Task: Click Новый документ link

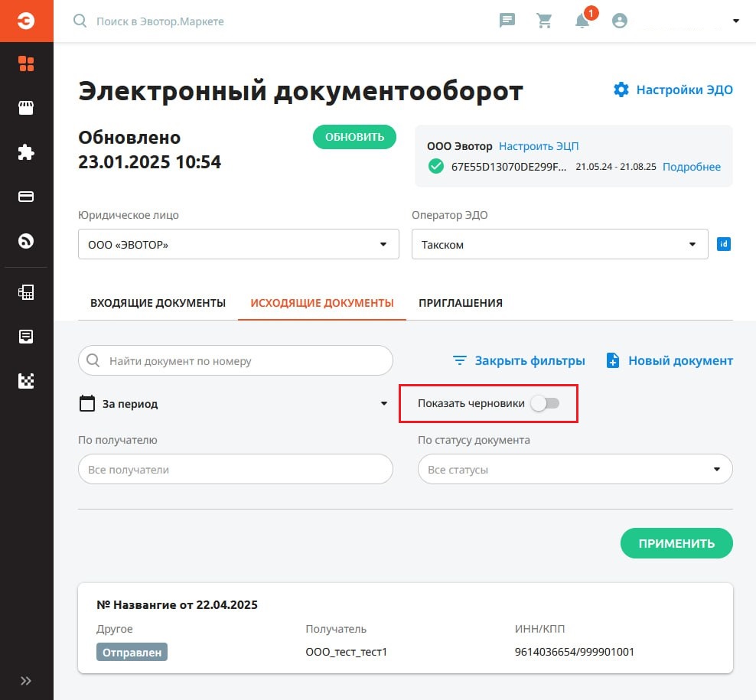Action: pyautogui.click(x=680, y=360)
